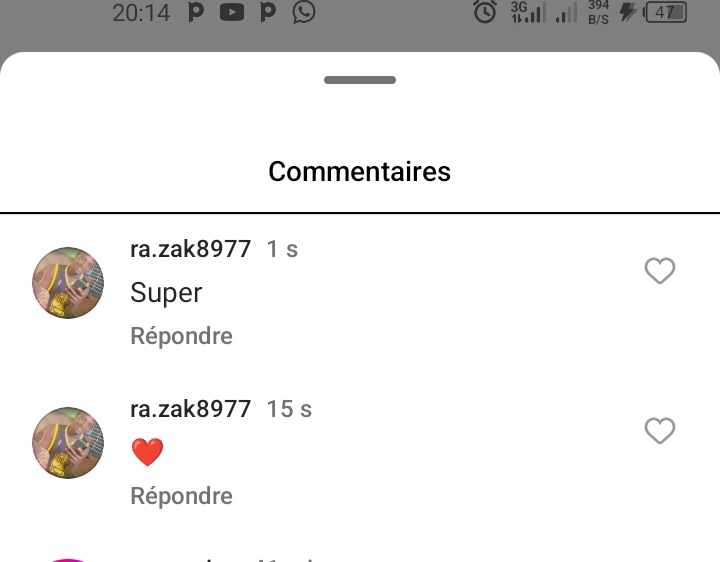The height and width of the screenshot is (562, 720).
Task: Open ra.zak8977 username on the 15 s comment
Action: click(191, 409)
